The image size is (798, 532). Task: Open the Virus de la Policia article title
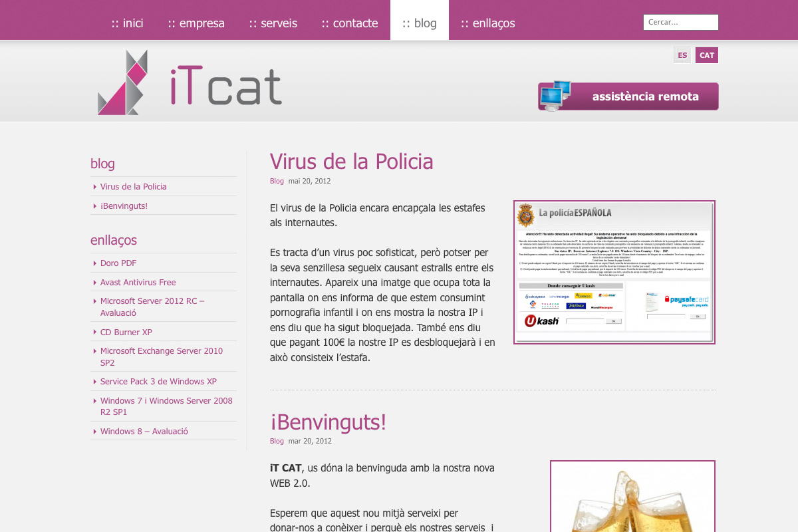coord(351,162)
